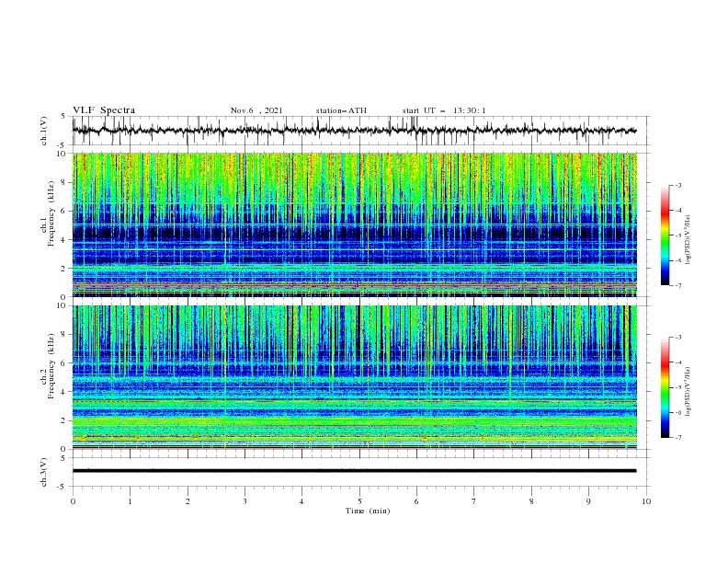Select the date text "Nov.6 , 2021"
Image resolution: width=728 pixels, height=563 pixels.
(256, 110)
